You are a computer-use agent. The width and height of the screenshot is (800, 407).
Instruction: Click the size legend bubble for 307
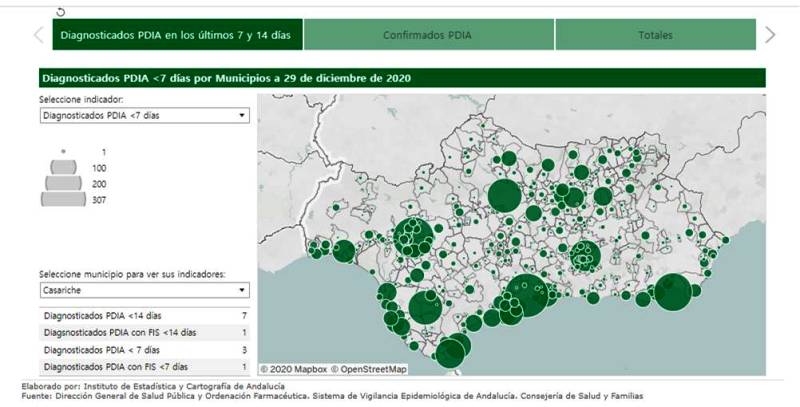63,200
